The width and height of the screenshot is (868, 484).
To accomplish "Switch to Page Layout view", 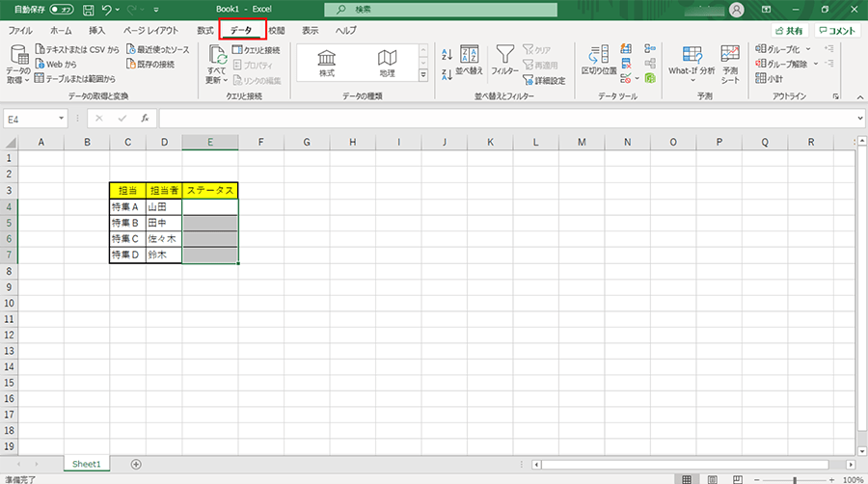I will click(x=712, y=479).
